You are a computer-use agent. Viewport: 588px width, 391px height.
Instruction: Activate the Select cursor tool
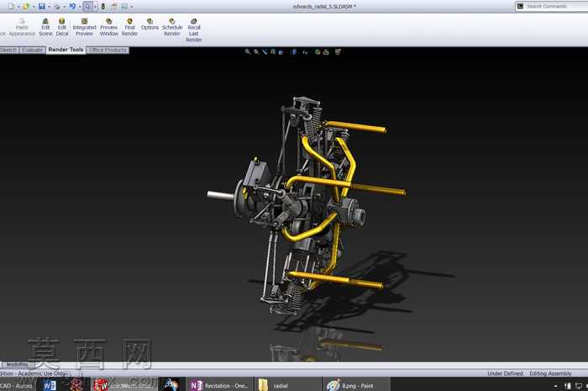pos(87,6)
